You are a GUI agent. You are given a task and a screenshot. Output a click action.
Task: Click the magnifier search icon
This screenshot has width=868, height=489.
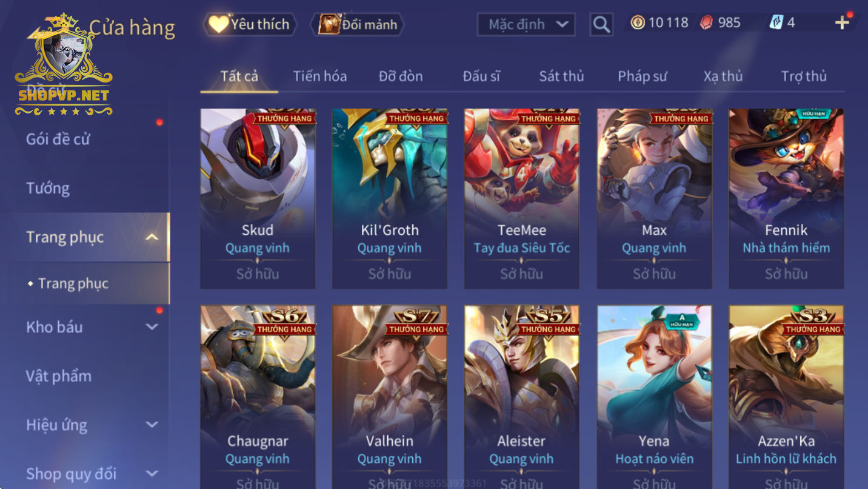tap(601, 24)
